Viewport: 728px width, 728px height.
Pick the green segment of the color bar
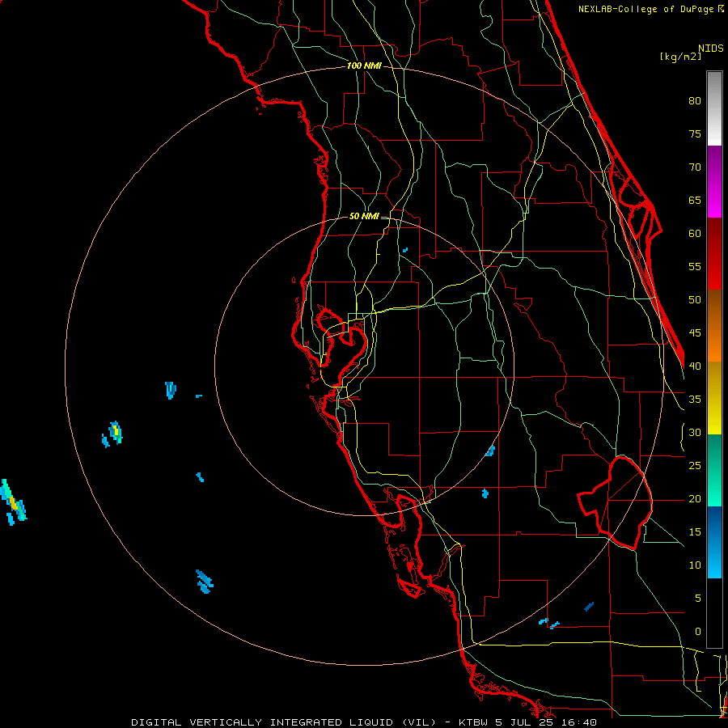(714, 470)
